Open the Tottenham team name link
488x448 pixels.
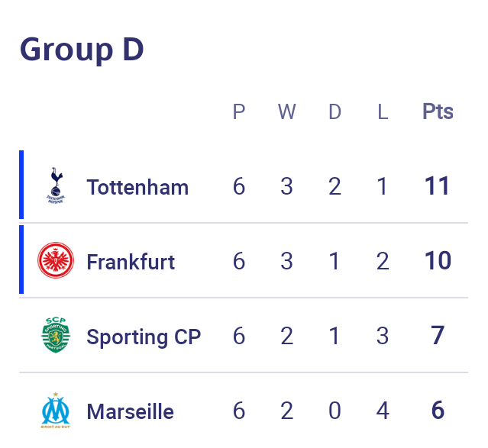click(x=137, y=187)
